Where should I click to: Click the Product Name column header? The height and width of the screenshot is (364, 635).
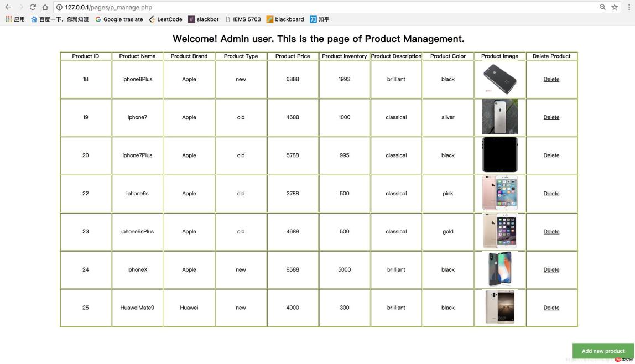tap(137, 56)
